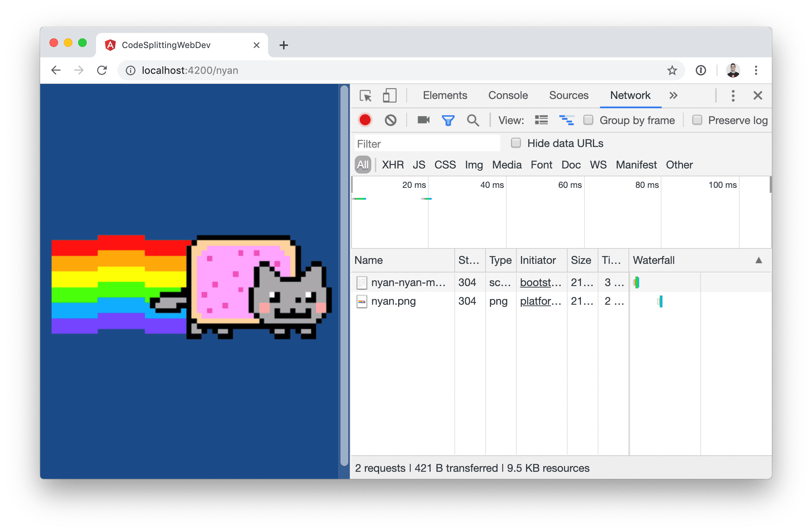The image size is (812, 532).
Task: Select the Network panel tab
Action: (631, 96)
